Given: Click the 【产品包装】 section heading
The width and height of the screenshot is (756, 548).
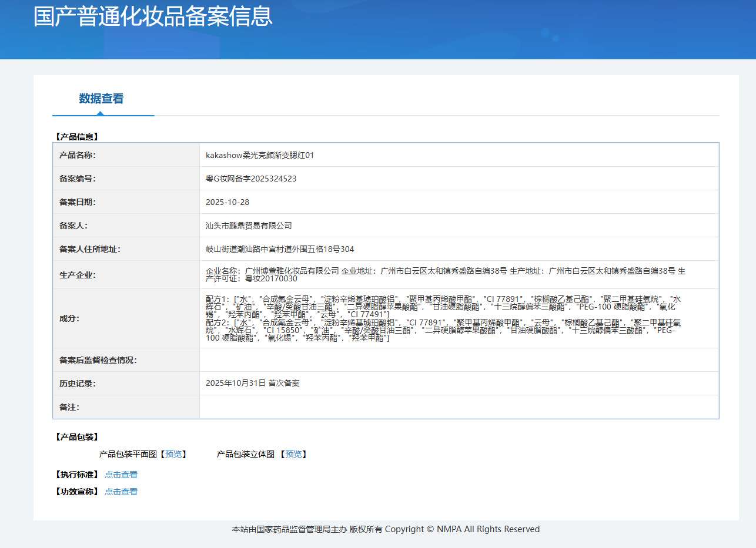Looking at the screenshot, I should pyautogui.click(x=76, y=437).
